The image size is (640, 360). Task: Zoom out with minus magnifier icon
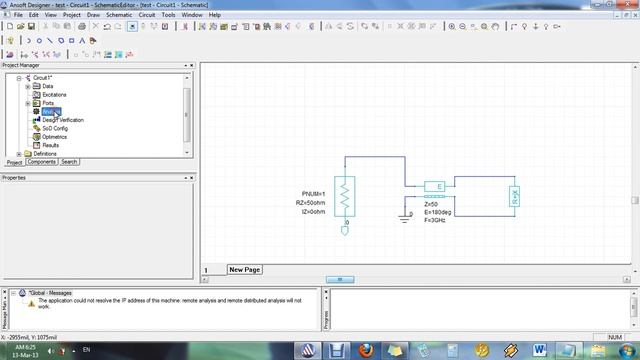(x=462, y=27)
